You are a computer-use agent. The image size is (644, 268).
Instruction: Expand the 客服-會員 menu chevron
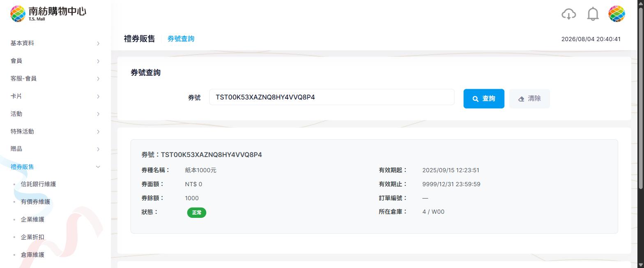click(x=98, y=79)
